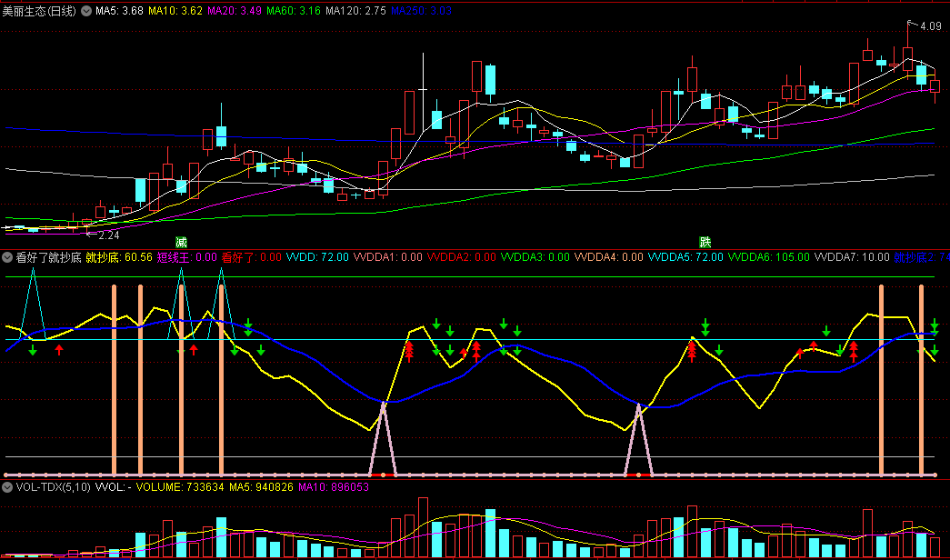Click the 美丽生态(日线) chart title
Viewport: 950px width, 560px height.
coord(39,11)
